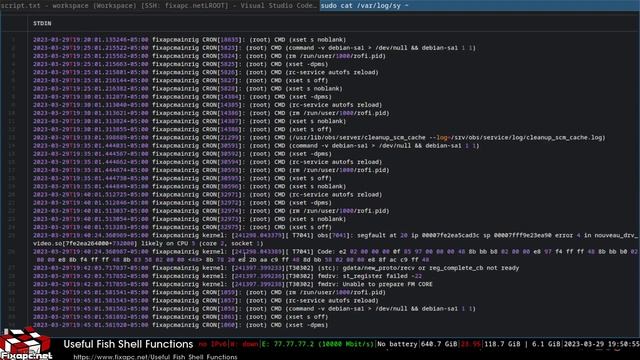Click the CRON[5827] xset s off line
640x360 pixels.
pos(181,80)
